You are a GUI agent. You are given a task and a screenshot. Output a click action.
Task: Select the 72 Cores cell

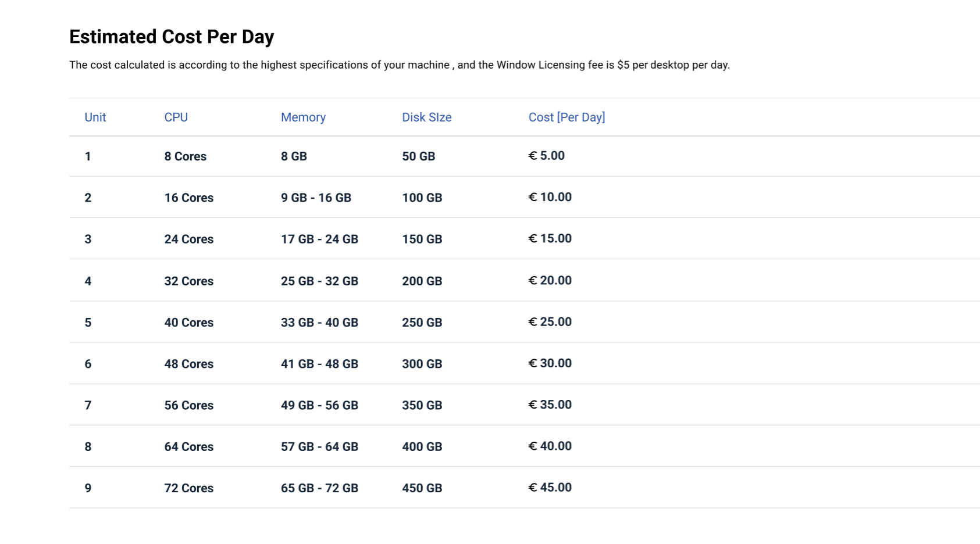click(x=189, y=488)
